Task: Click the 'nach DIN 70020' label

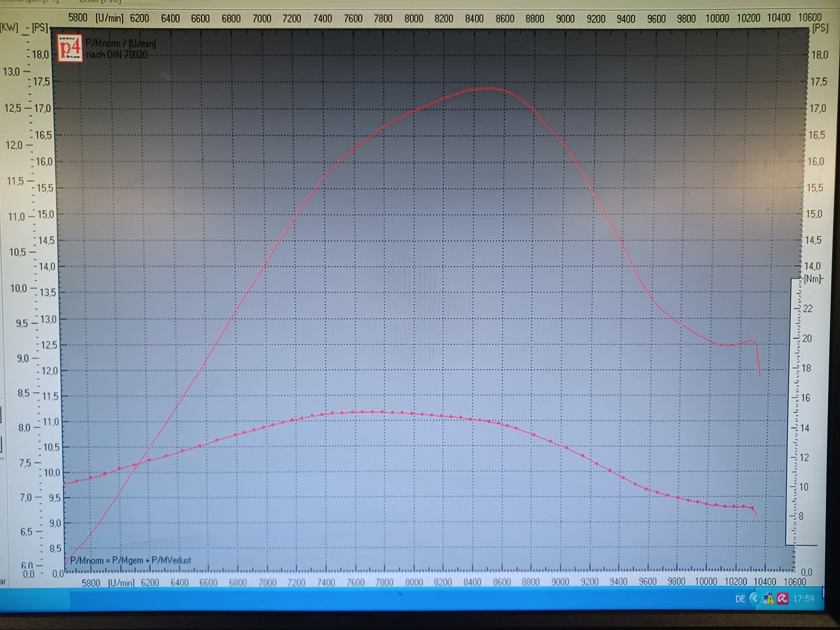Action: (117, 55)
